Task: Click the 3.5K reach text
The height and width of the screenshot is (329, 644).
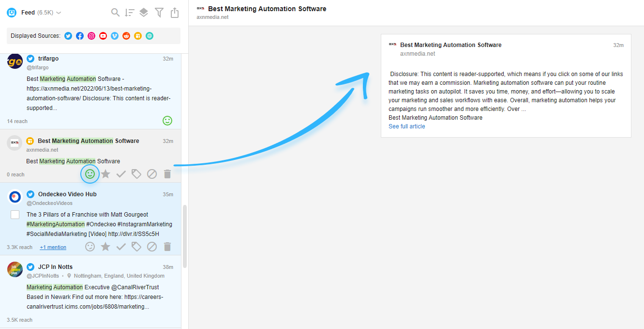Action: coord(20,320)
